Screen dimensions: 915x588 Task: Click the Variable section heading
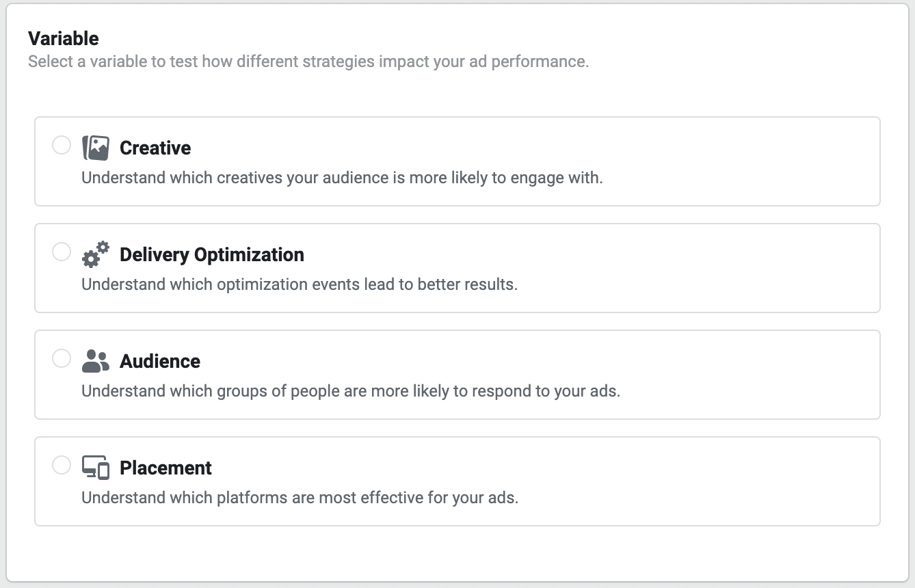coord(64,38)
